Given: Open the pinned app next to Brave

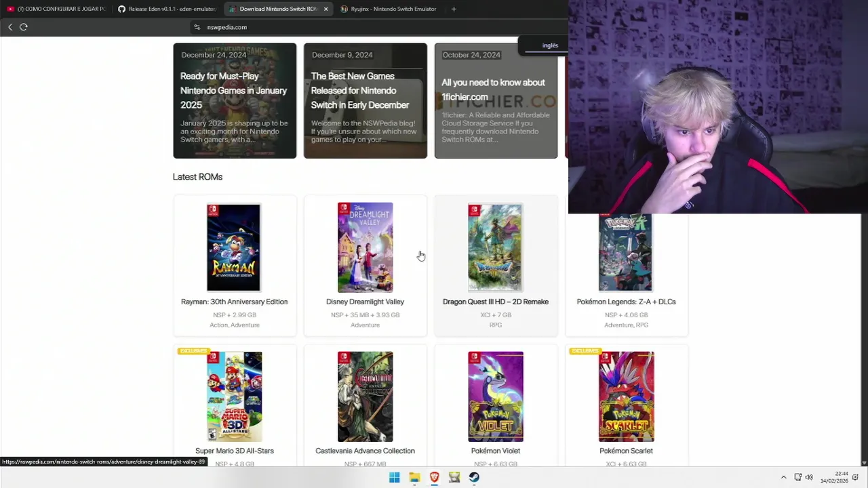Looking at the screenshot, I should click(454, 477).
